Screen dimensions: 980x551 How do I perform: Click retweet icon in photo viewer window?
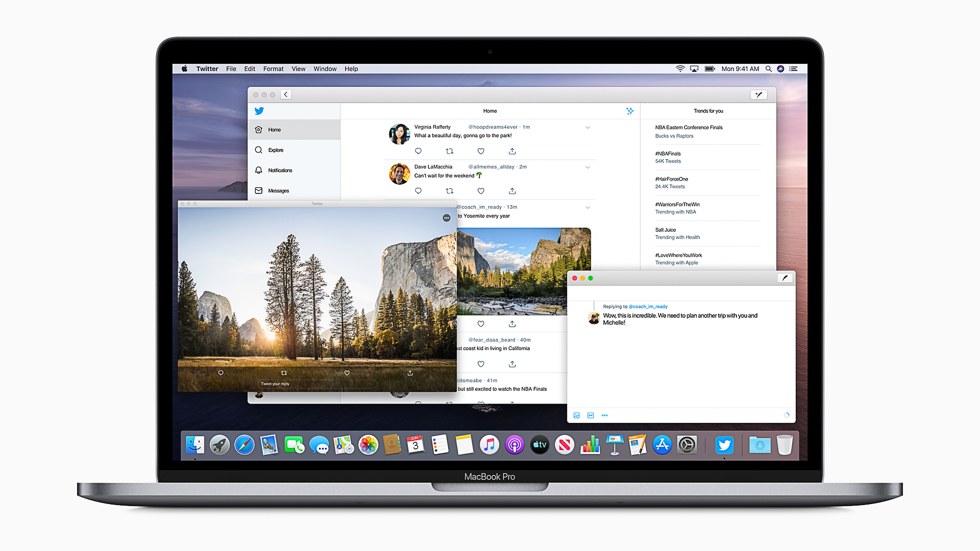tap(284, 373)
